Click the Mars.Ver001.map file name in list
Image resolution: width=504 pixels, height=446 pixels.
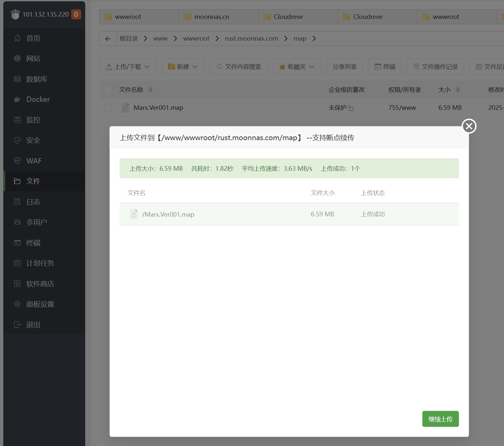[x=158, y=108]
